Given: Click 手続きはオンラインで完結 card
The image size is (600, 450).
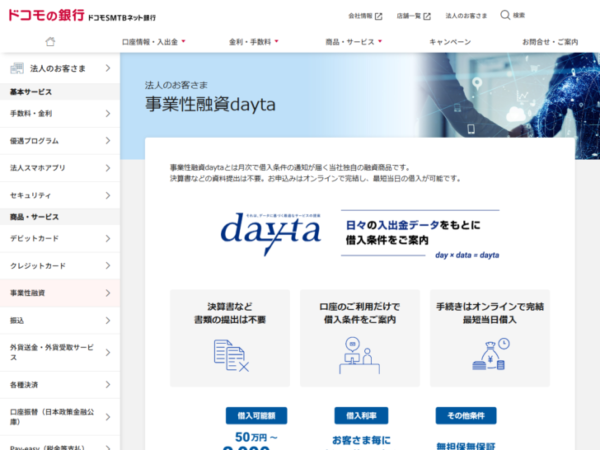Looking at the screenshot, I should (490, 338).
